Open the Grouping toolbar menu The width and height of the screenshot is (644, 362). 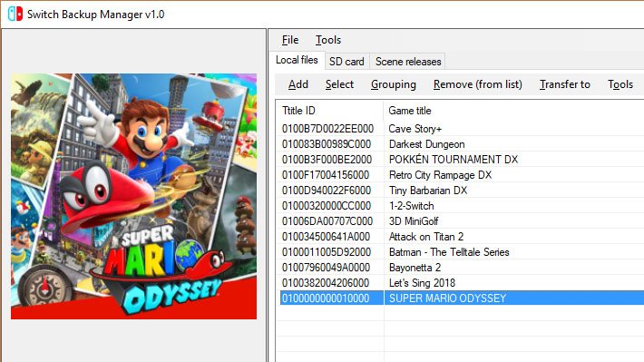394,84
